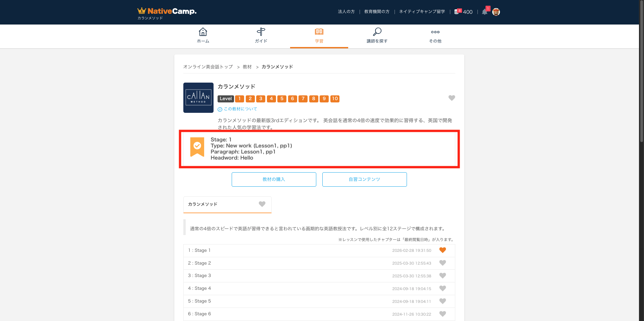
Task: Select the 学習 tab in navigation
Action: click(x=319, y=36)
